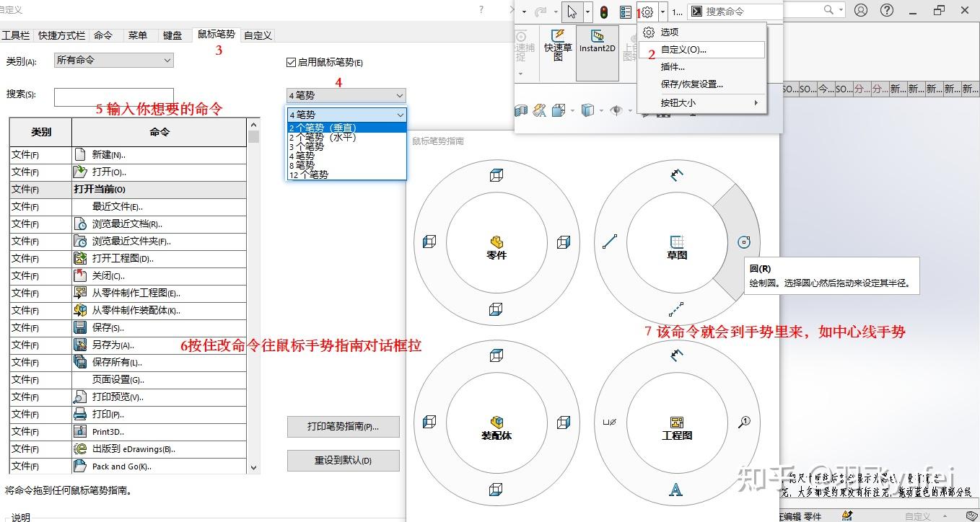Click the smart dimension gesture in 草图 guide
This screenshot has height=522, width=980.
click(x=676, y=174)
